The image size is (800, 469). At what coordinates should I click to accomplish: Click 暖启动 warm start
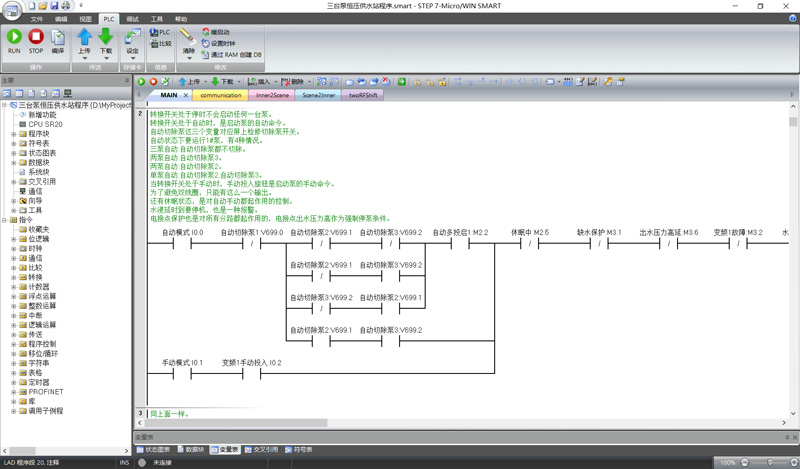[216, 32]
